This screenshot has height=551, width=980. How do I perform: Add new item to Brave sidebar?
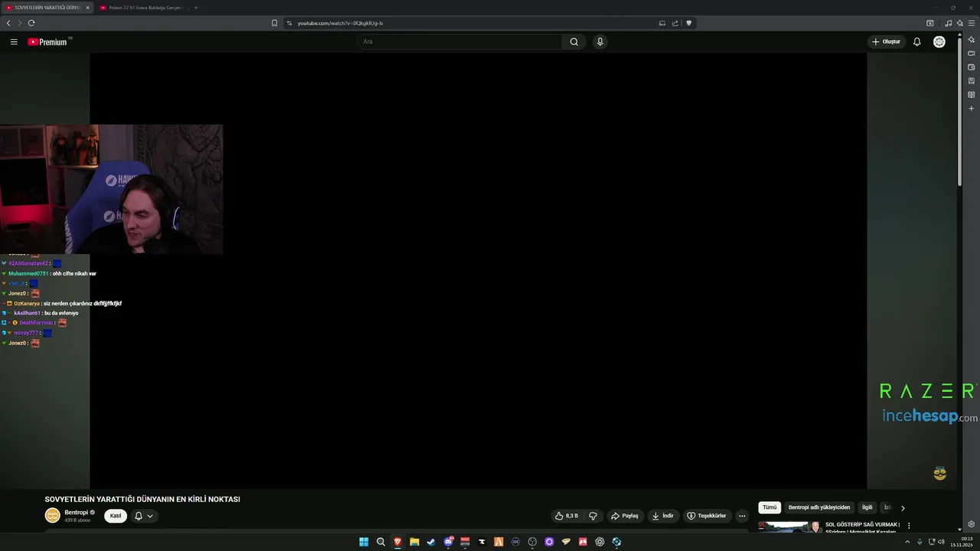click(x=972, y=109)
